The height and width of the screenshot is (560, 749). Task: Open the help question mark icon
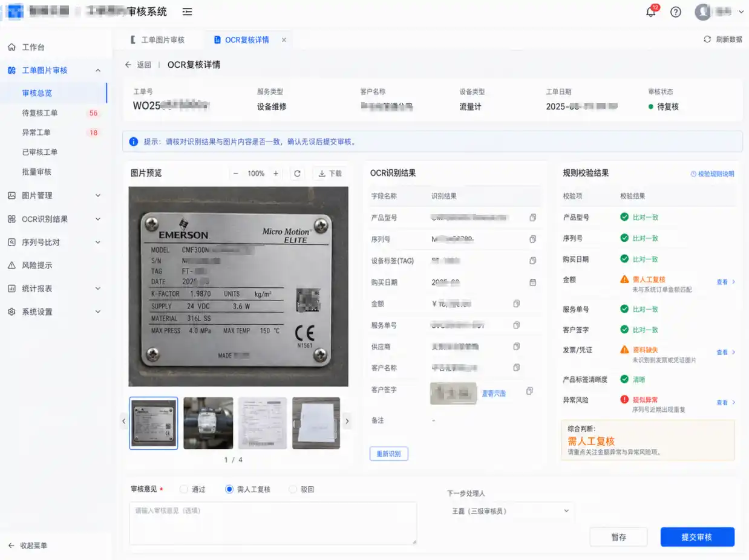coord(676,12)
